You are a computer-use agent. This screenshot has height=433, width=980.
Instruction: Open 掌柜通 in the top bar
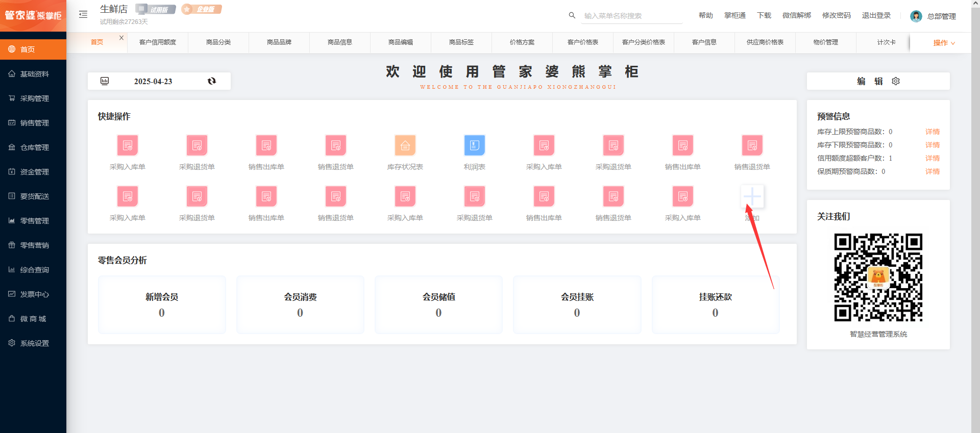(x=735, y=15)
